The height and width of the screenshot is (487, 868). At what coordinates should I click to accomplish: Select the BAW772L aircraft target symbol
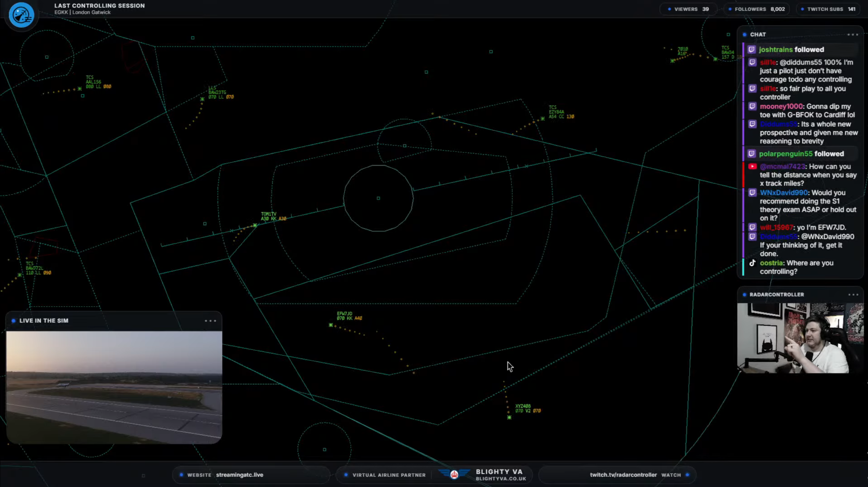point(20,275)
